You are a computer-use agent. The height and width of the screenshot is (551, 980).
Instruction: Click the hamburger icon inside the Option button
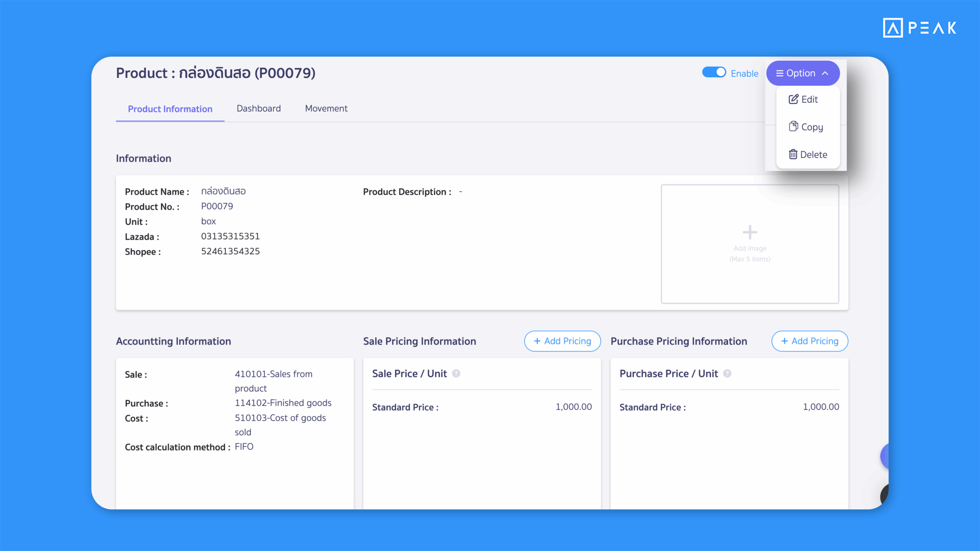coord(779,73)
